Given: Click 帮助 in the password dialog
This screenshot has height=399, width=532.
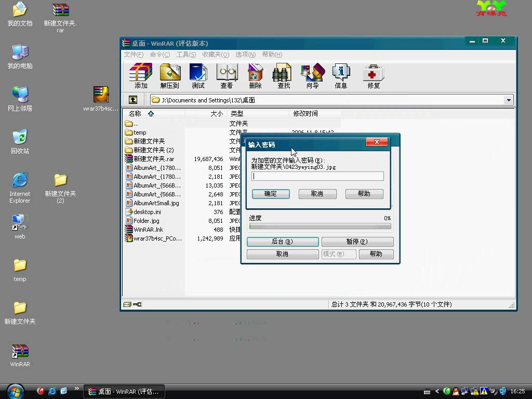Looking at the screenshot, I should [364, 194].
